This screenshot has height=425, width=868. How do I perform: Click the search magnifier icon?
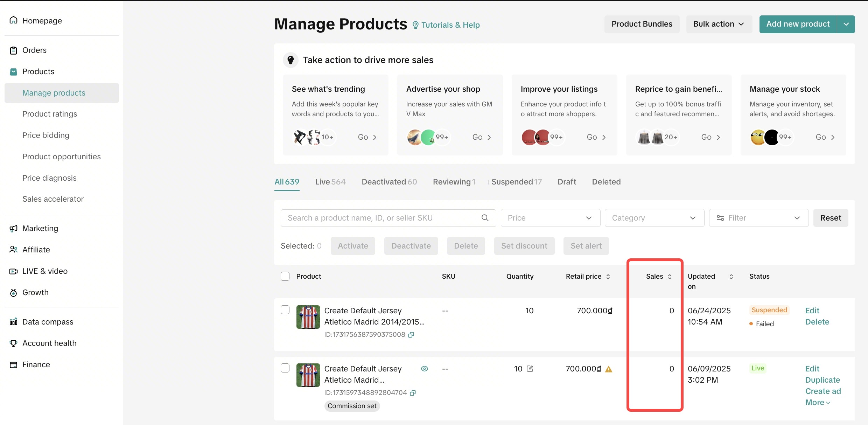485,218
